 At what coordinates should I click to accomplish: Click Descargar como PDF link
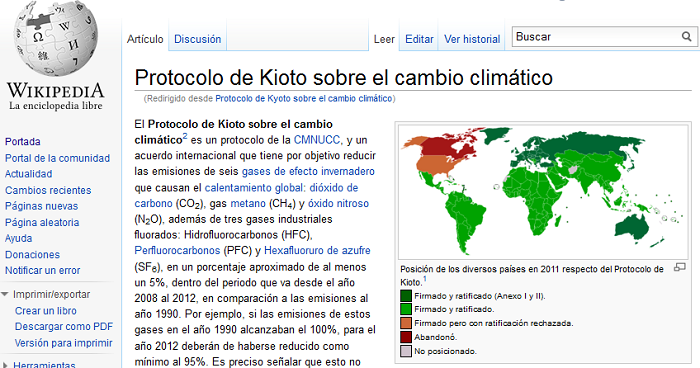point(64,327)
